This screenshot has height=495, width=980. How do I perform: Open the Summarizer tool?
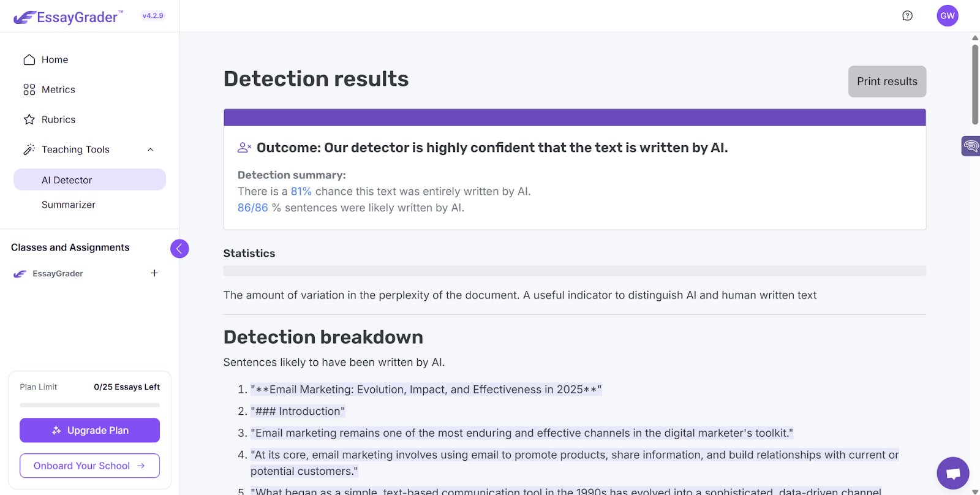[68, 205]
